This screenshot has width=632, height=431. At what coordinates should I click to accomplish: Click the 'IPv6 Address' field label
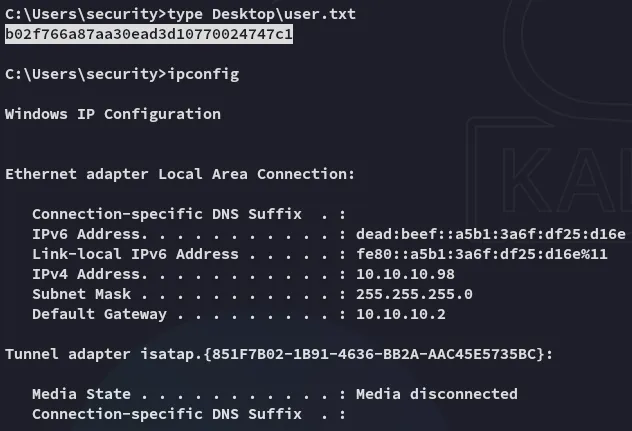point(80,234)
